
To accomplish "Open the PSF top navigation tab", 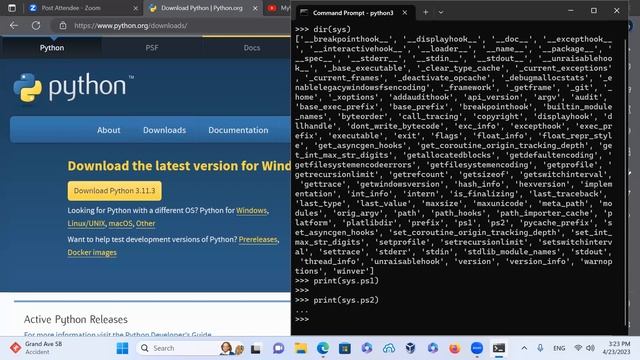I will (x=152, y=48).
